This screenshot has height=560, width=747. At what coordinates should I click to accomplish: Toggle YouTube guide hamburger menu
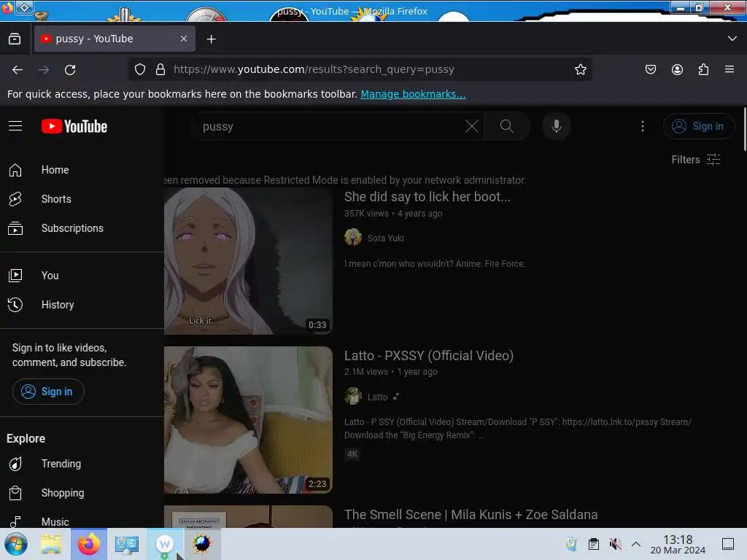pos(15,126)
